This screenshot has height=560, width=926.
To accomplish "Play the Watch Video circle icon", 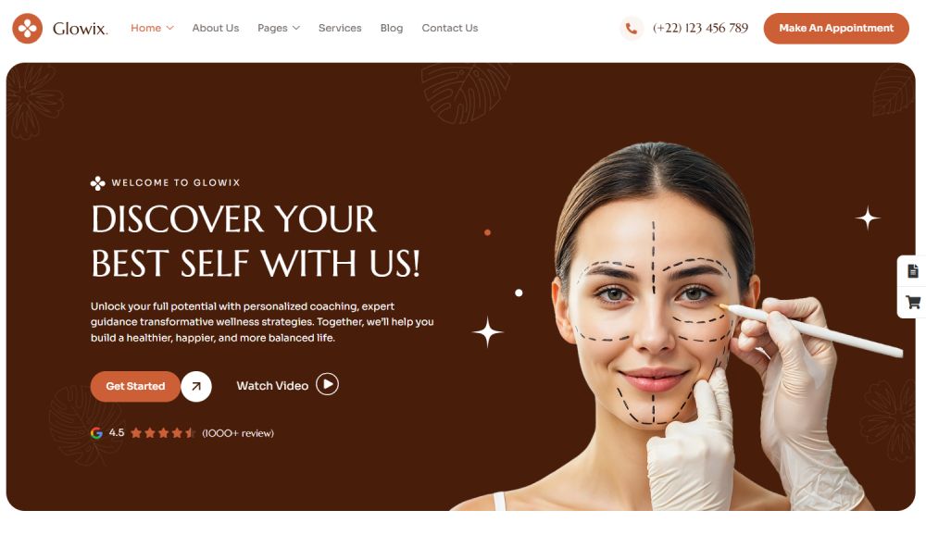I will click(327, 384).
